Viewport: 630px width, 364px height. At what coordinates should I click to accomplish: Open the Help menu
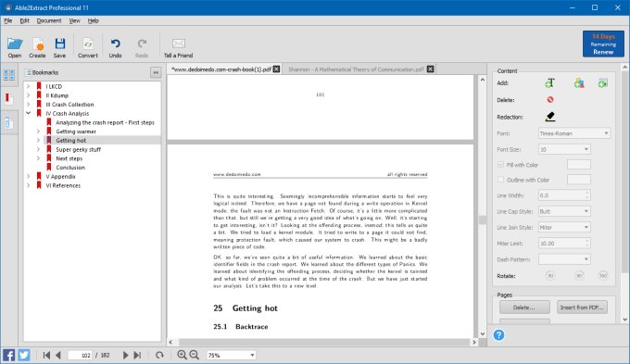click(x=94, y=21)
